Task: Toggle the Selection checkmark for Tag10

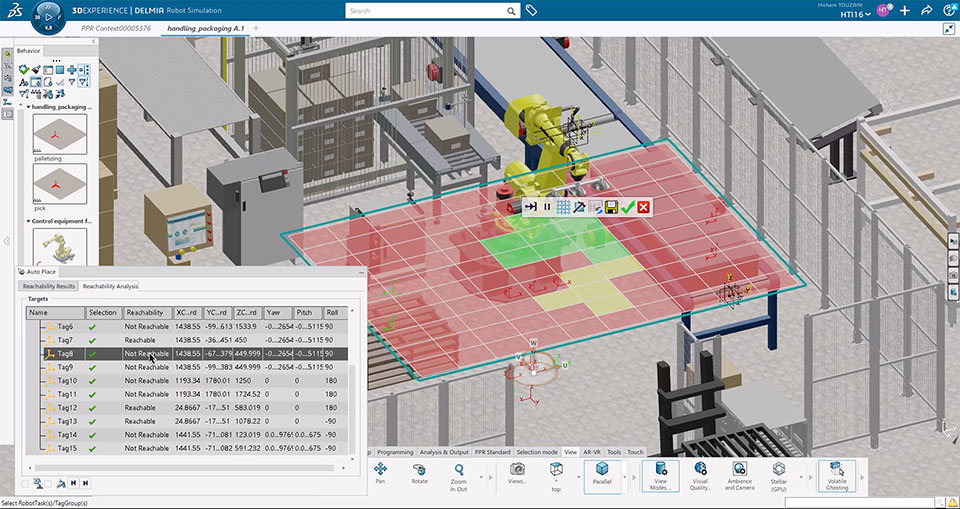Action: (92, 381)
